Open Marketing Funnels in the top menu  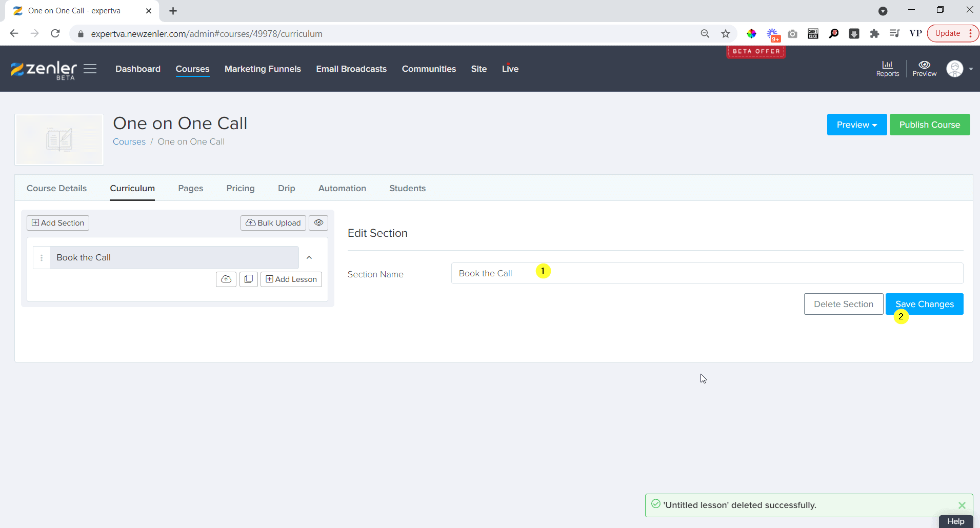[x=263, y=69]
